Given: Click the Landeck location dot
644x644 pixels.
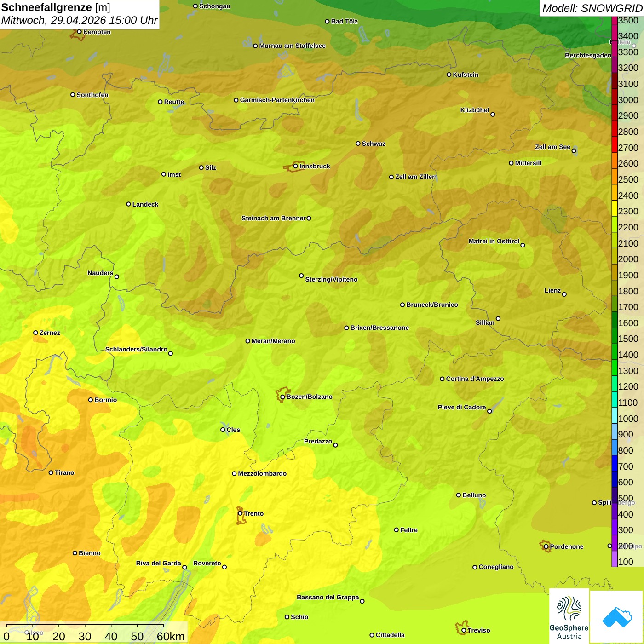Looking at the screenshot, I should 128,204.
